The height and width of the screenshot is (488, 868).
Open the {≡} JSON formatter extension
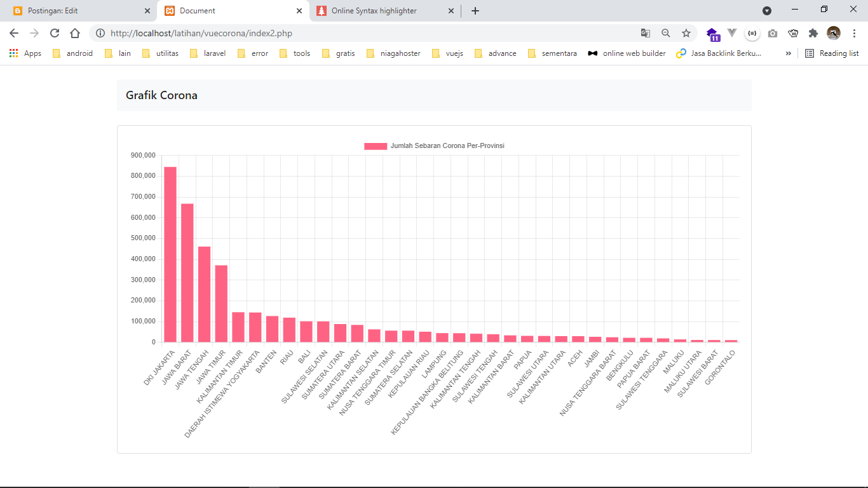752,33
